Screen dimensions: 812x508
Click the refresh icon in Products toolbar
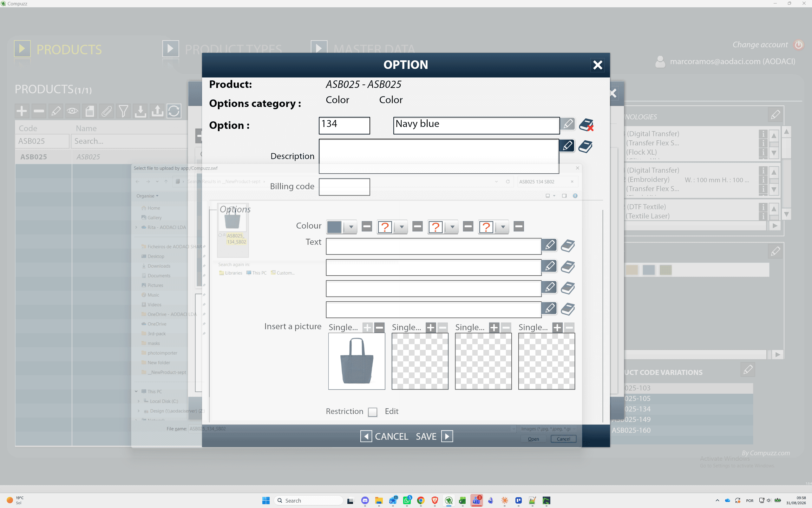[x=174, y=111]
